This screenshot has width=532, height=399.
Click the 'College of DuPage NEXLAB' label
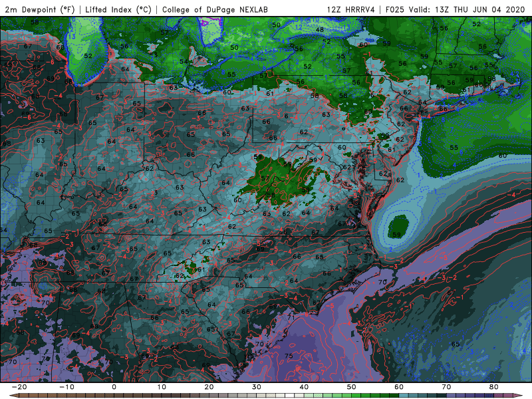215,9
